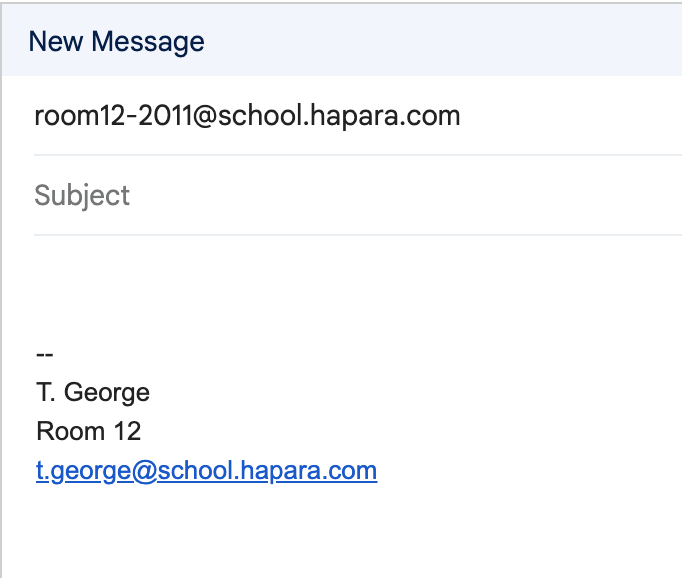Click the double-dash signature separator
The height and width of the screenshot is (578, 682).
tap(44, 354)
